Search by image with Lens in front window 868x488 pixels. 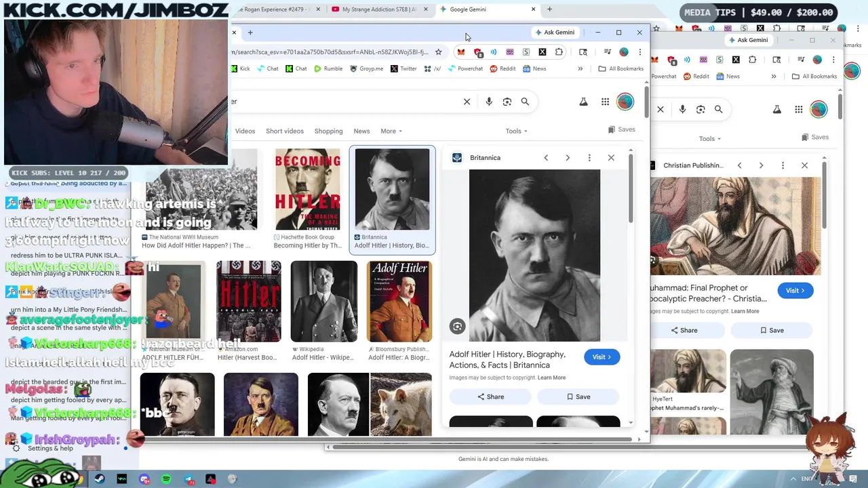(507, 102)
